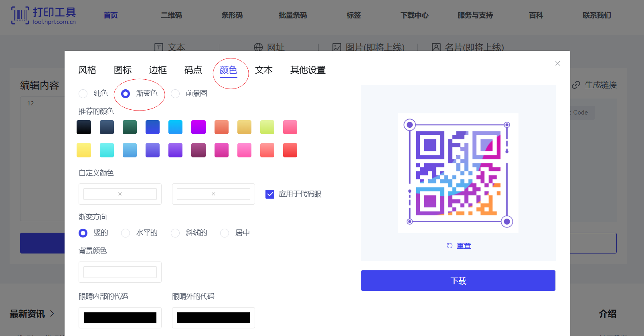Pick the hot pink second-row swatch
This screenshot has height=336, width=644.
(x=221, y=150)
